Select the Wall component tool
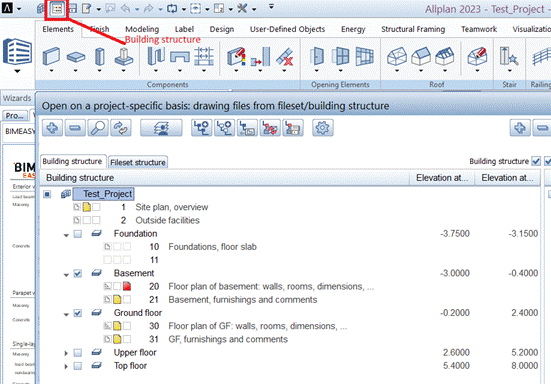551x384 pixels. pyautogui.click(x=51, y=57)
